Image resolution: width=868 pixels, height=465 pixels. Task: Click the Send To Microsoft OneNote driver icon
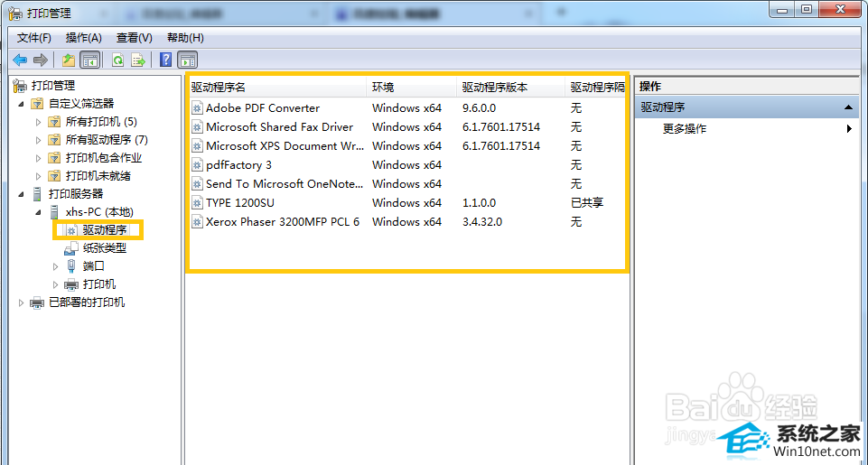pyautogui.click(x=197, y=184)
